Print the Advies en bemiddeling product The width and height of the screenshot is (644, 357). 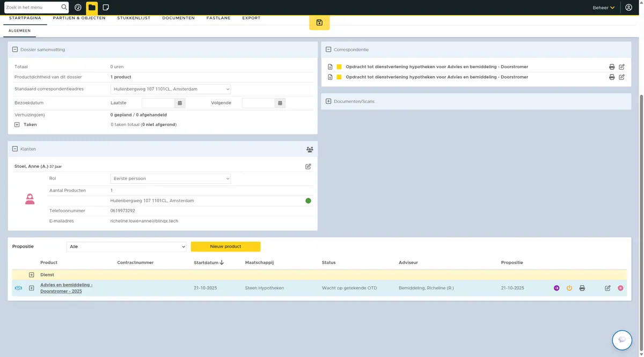tap(582, 288)
